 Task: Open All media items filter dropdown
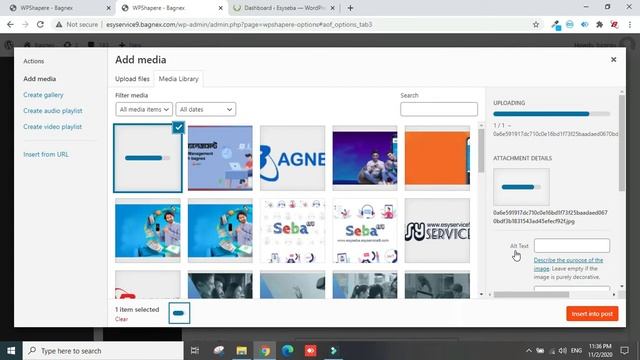(x=144, y=109)
